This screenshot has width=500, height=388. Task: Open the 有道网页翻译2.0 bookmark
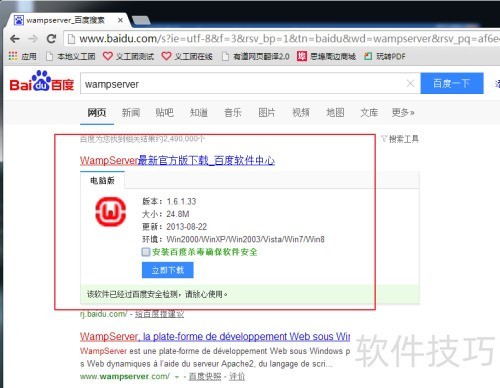click(x=256, y=56)
